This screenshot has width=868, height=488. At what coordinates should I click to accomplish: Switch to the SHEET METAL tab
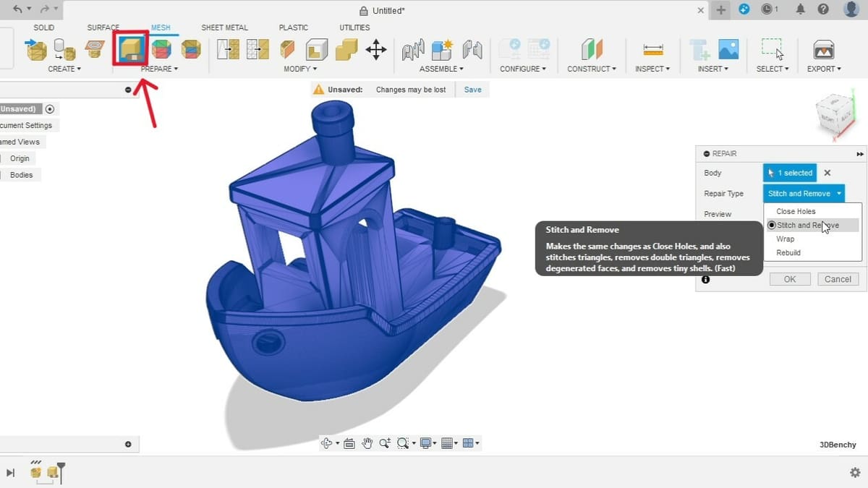pos(224,27)
